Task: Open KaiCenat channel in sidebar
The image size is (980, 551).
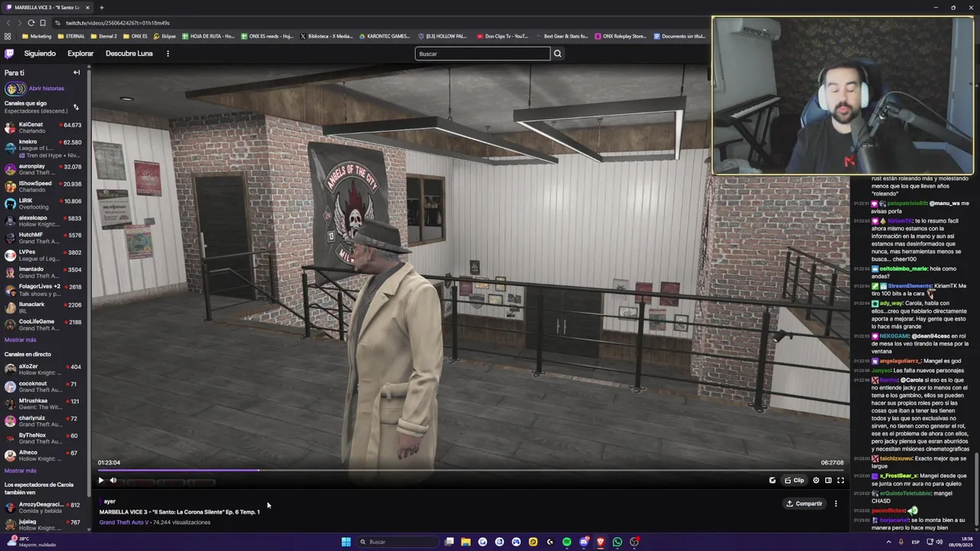Action: tap(44, 128)
